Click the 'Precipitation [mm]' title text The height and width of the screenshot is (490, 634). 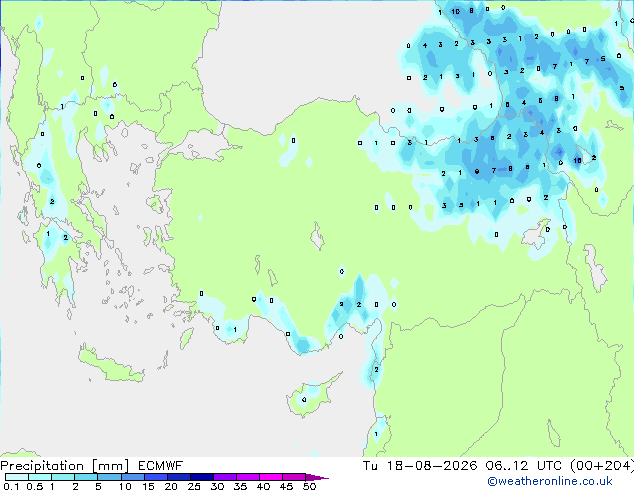(65, 466)
